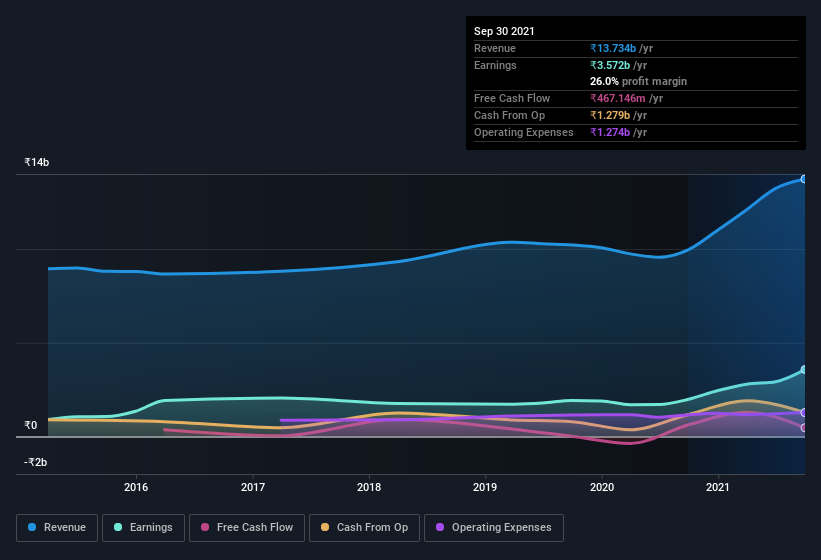The width and height of the screenshot is (821, 560).
Task: Click the Operating Expenses label in tooltip
Action: coord(524,132)
